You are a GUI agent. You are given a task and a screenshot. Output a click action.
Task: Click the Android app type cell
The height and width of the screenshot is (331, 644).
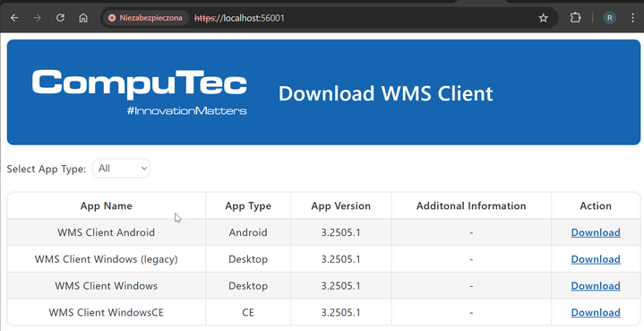click(248, 232)
